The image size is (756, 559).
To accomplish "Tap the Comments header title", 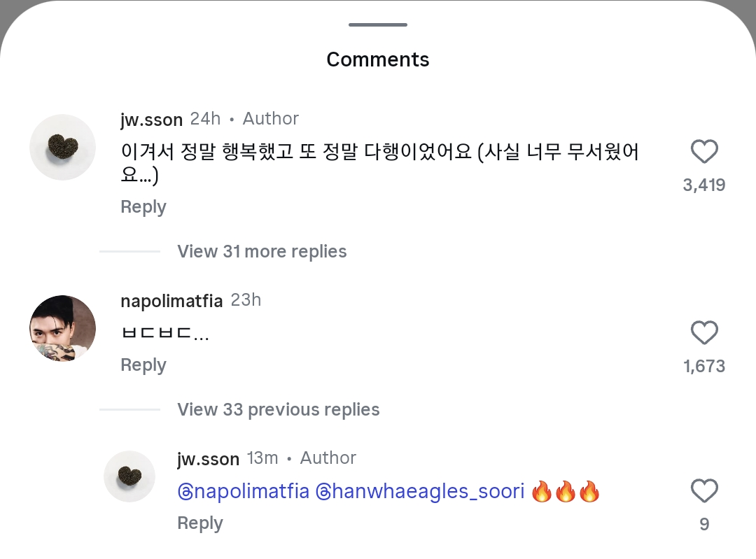I will (378, 59).
